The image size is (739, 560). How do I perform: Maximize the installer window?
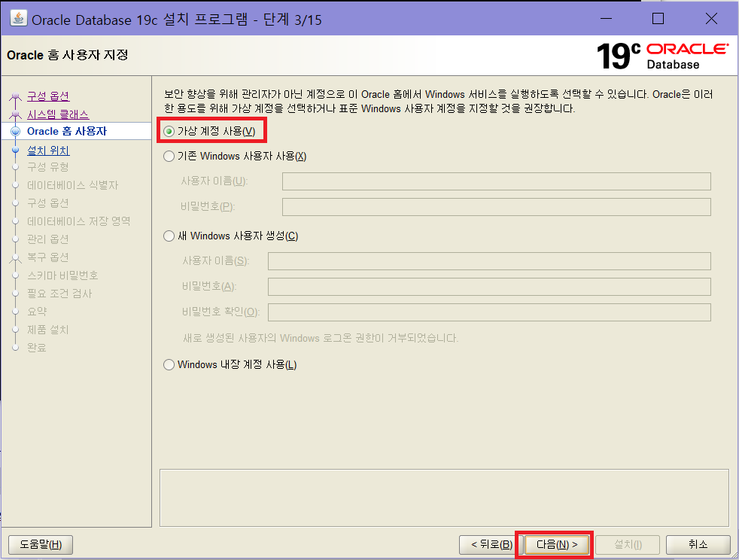coord(658,19)
